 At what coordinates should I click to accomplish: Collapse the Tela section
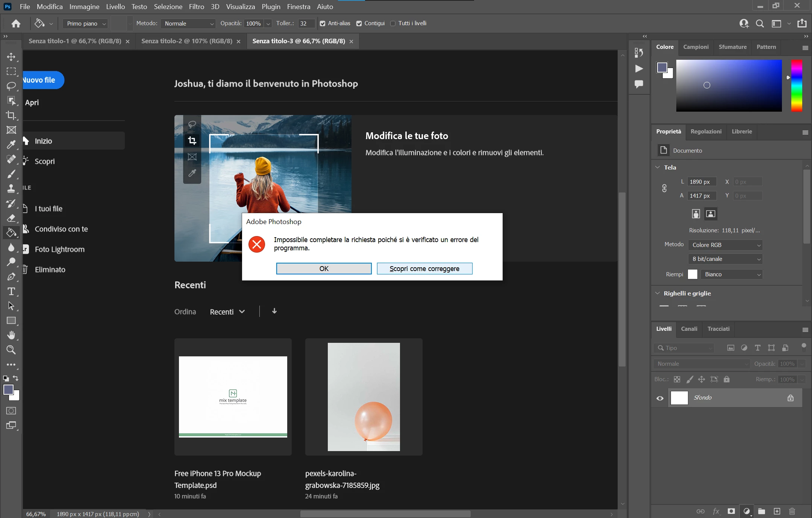657,167
